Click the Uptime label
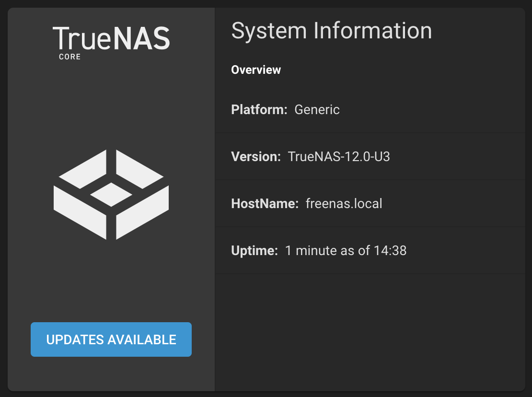Viewport: 532px width, 397px height. (254, 250)
